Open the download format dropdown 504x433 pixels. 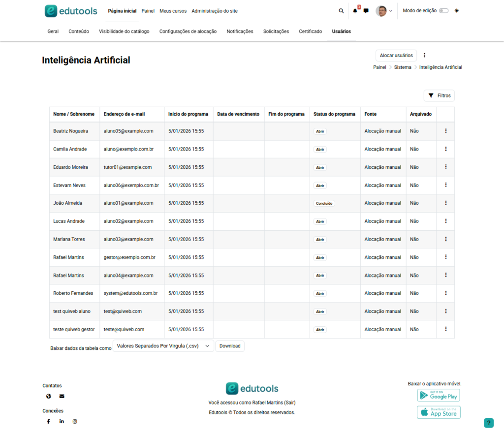click(163, 346)
